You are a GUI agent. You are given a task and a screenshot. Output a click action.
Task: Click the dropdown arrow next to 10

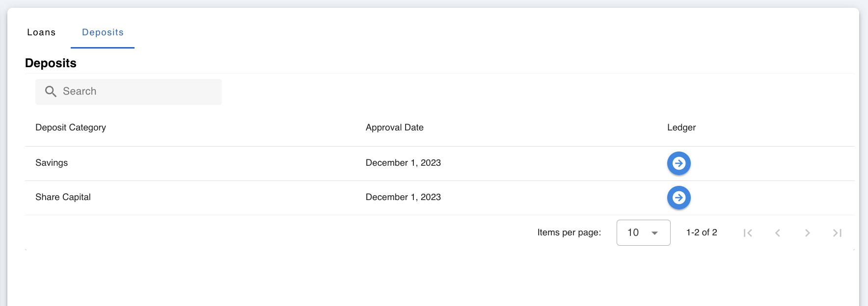[655, 233]
